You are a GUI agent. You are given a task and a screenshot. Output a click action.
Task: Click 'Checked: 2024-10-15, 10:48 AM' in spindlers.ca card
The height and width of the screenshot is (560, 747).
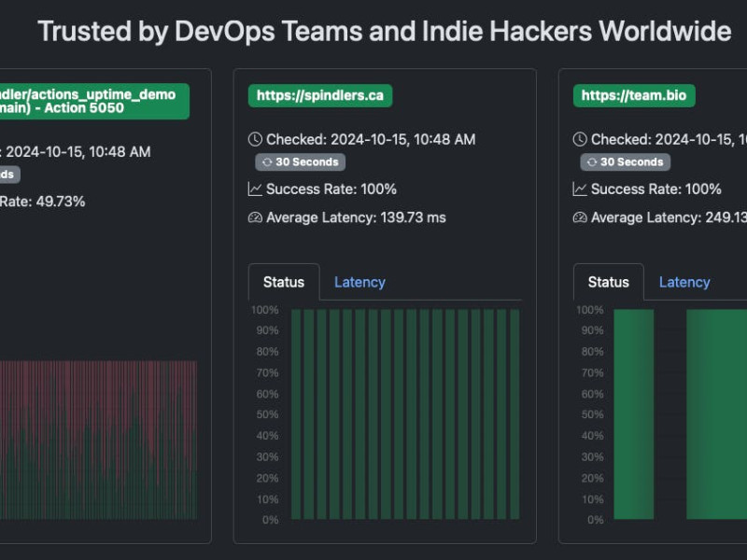pyautogui.click(x=371, y=139)
